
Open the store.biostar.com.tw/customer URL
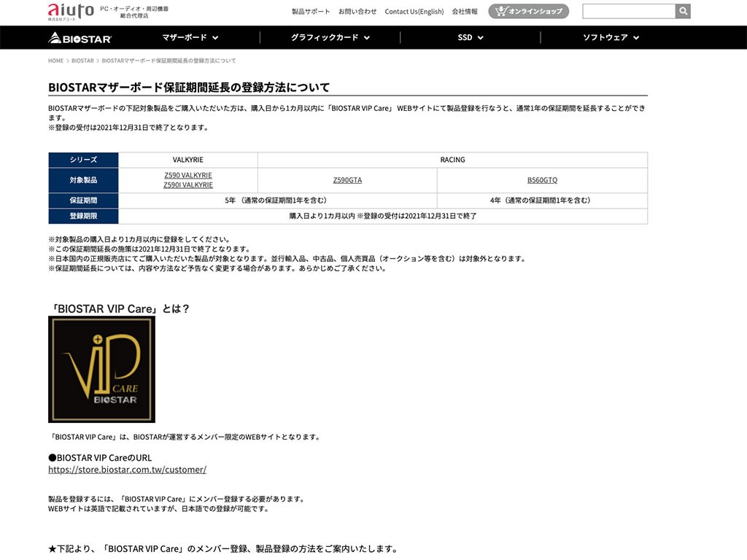tap(127, 470)
